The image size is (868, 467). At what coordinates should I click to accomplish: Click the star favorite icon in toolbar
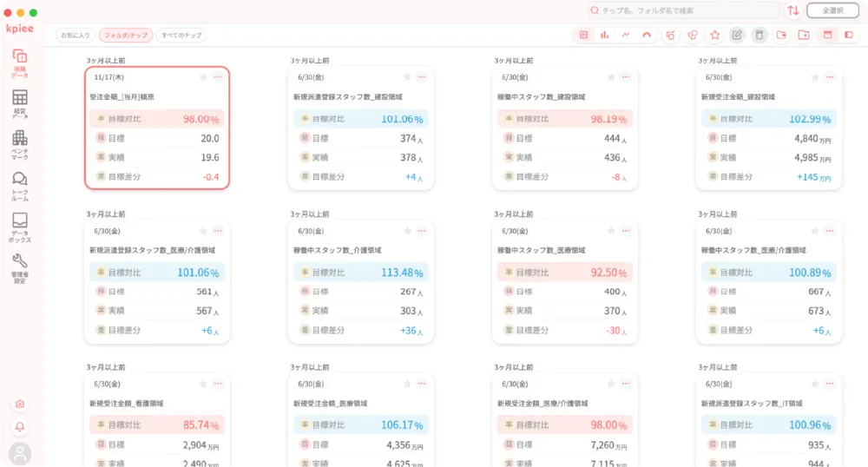point(714,35)
